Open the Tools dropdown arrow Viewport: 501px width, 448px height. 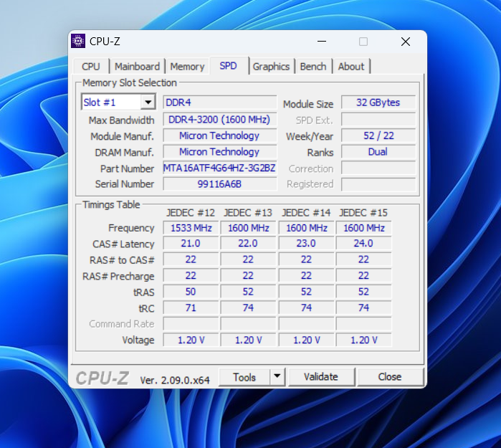click(277, 377)
